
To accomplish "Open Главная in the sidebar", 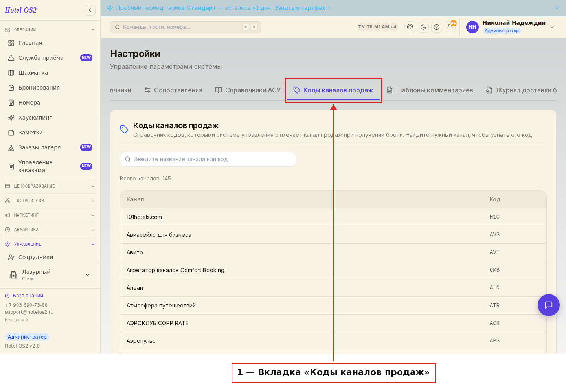I will click(50, 43).
